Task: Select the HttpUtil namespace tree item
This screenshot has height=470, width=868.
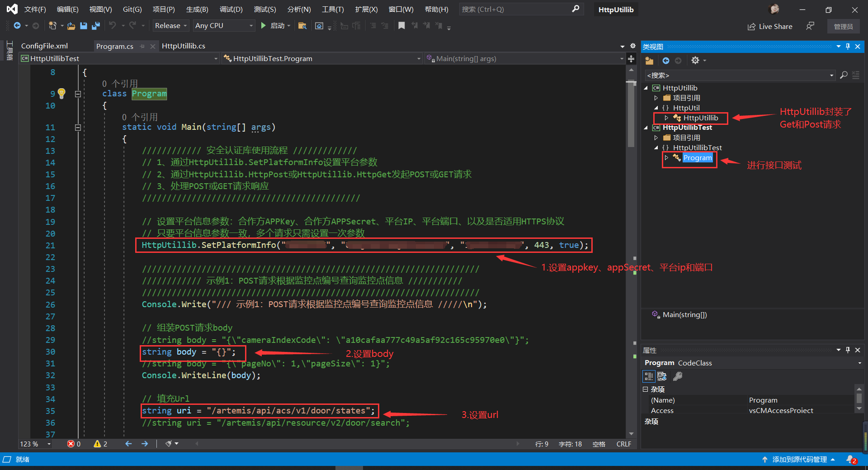Action: [686, 108]
